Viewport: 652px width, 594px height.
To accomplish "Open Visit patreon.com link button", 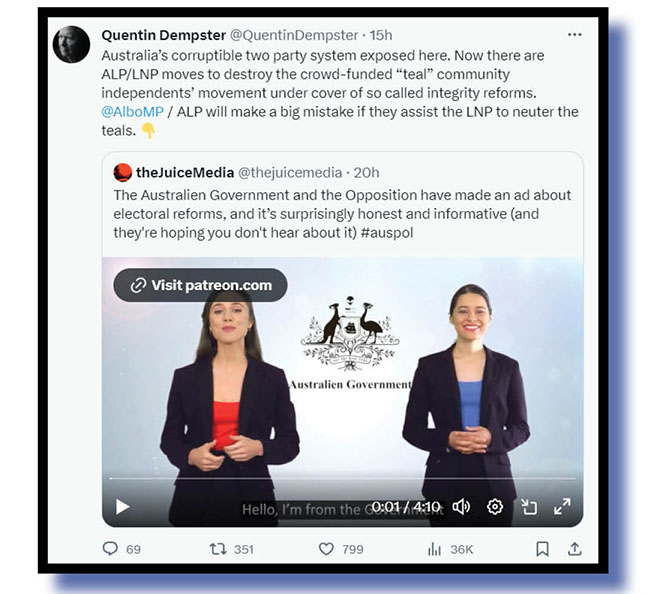I will [200, 286].
